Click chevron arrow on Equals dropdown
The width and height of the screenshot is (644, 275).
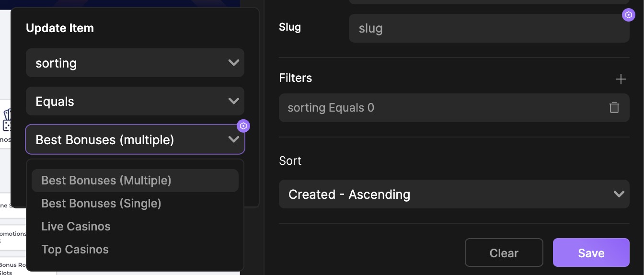[234, 101]
